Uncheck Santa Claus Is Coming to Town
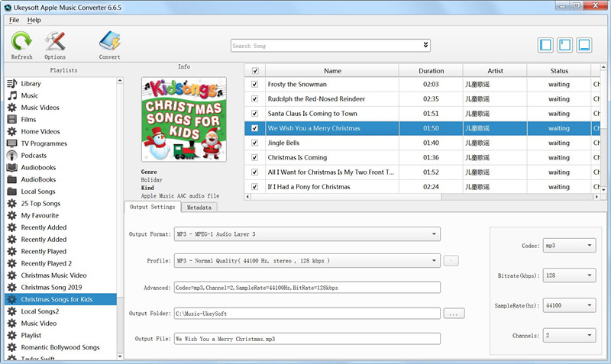Viewport: 611px width, 364px height. pyautogui.click(x=255, y=114)
